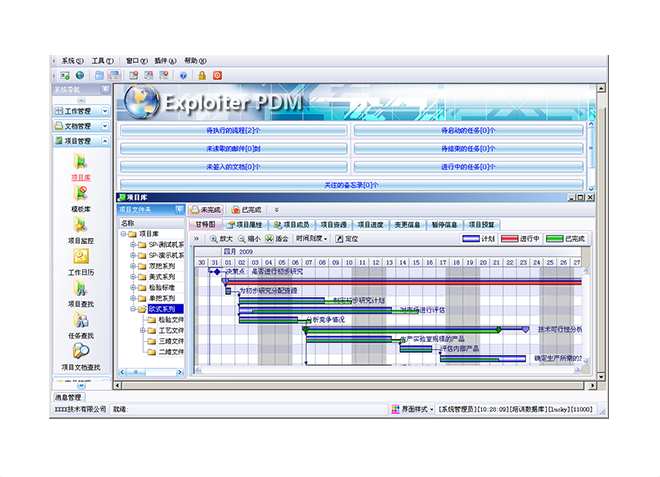The width and height of the screenshot is (660, 477).
Task: Zoom in the Gantt chart with 放大
Action: coord(222,239)
